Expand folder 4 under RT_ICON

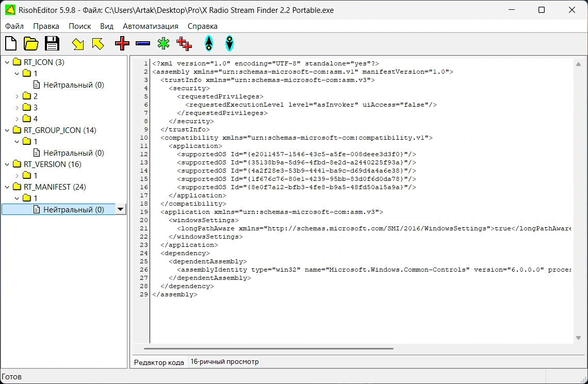17,119
